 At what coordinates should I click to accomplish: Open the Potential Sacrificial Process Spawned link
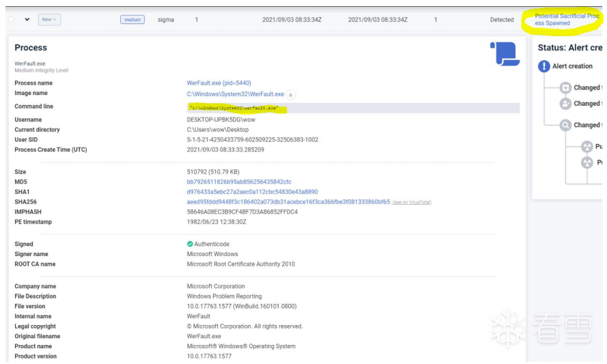click(567, 19)
